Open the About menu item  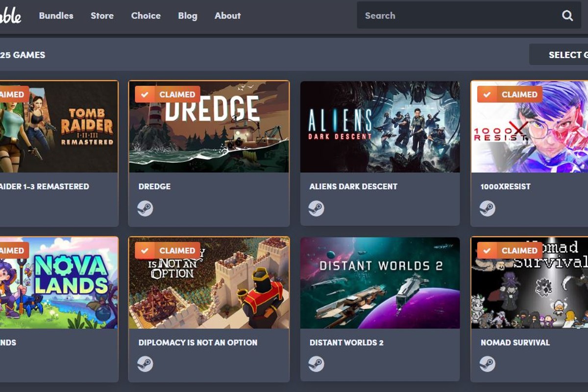pyautogui.click(x=228, y=16)
